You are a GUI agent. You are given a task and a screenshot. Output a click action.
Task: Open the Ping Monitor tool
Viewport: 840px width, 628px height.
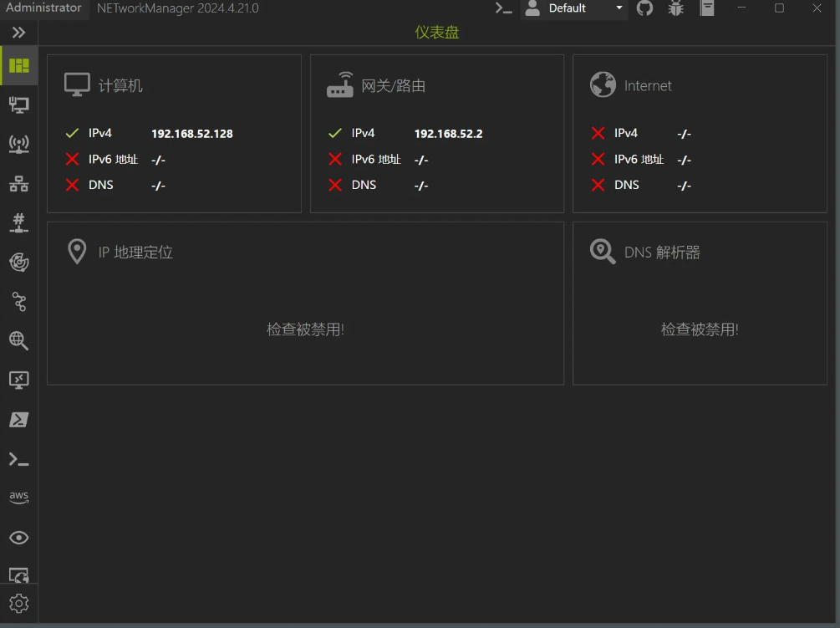(19, 262)
